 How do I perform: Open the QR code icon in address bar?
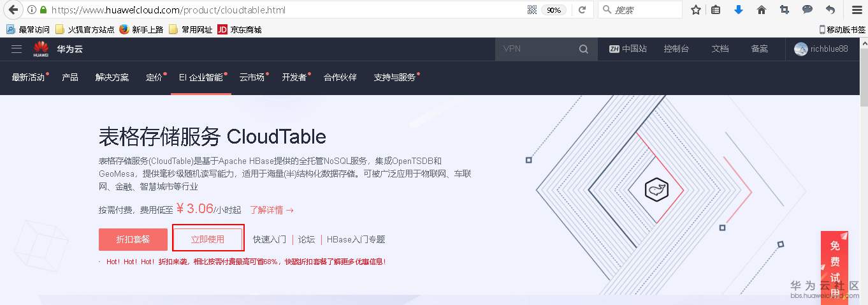[x=532, y=10]
